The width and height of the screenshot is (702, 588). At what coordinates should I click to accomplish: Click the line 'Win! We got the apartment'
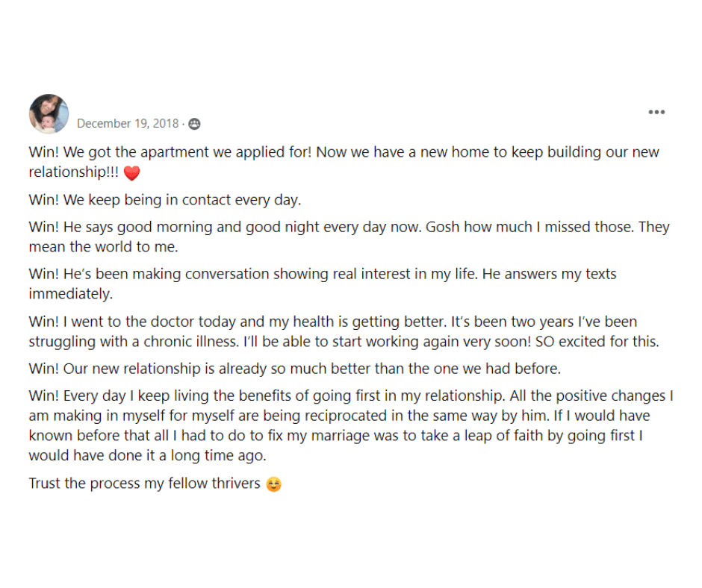[344, 152]
